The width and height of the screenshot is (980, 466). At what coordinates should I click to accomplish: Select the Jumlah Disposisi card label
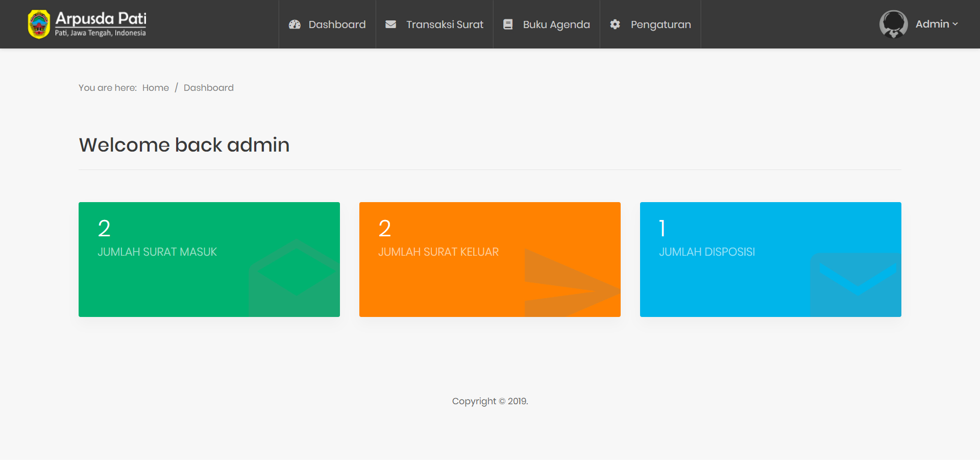click(707, 252)
